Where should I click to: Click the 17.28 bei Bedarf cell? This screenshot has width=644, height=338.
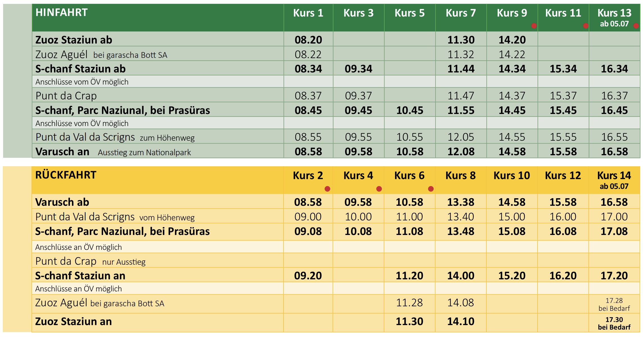(614, 304)
